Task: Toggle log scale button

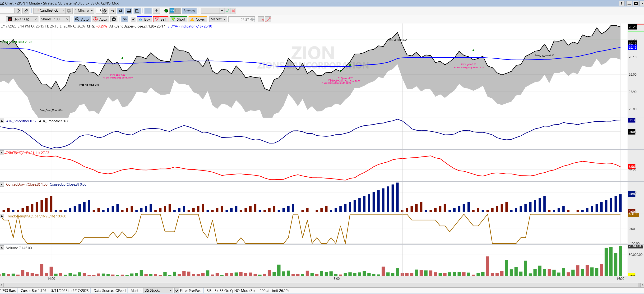Action: coord(112,11)
